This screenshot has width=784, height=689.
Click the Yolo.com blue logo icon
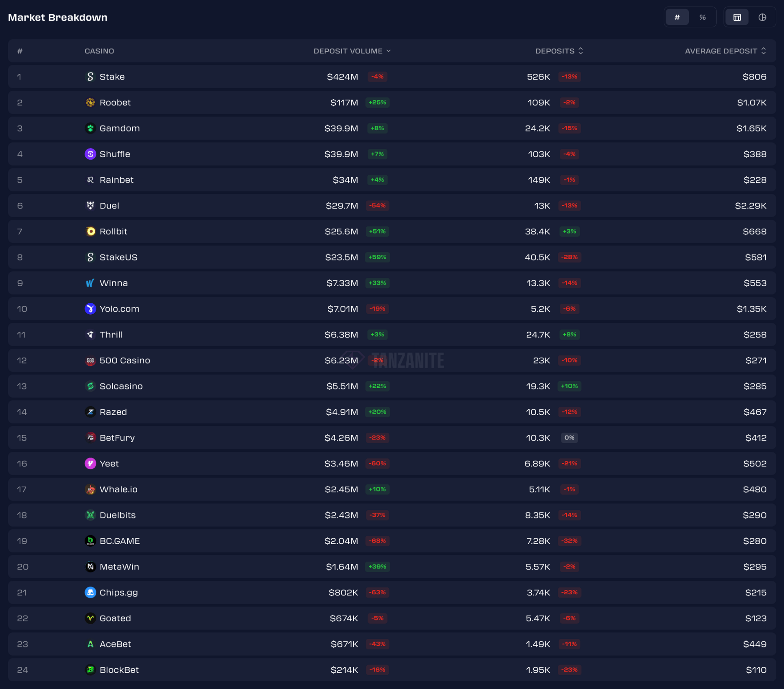click(90, 309)
